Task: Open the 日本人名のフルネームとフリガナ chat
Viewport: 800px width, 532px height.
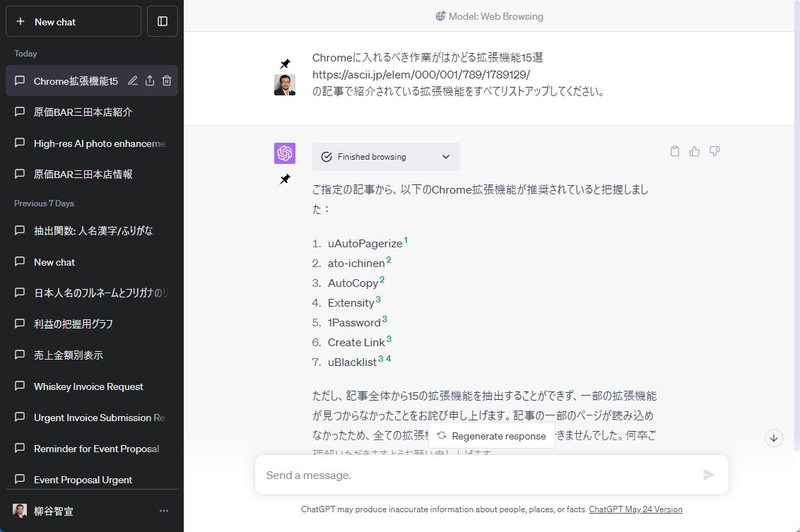Action: [x=92, y=293]
